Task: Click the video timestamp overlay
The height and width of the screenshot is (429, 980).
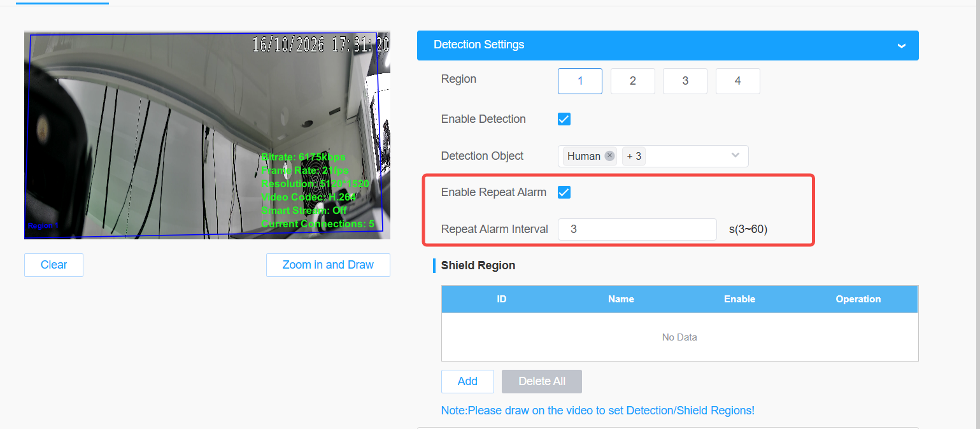Action: 321,45
